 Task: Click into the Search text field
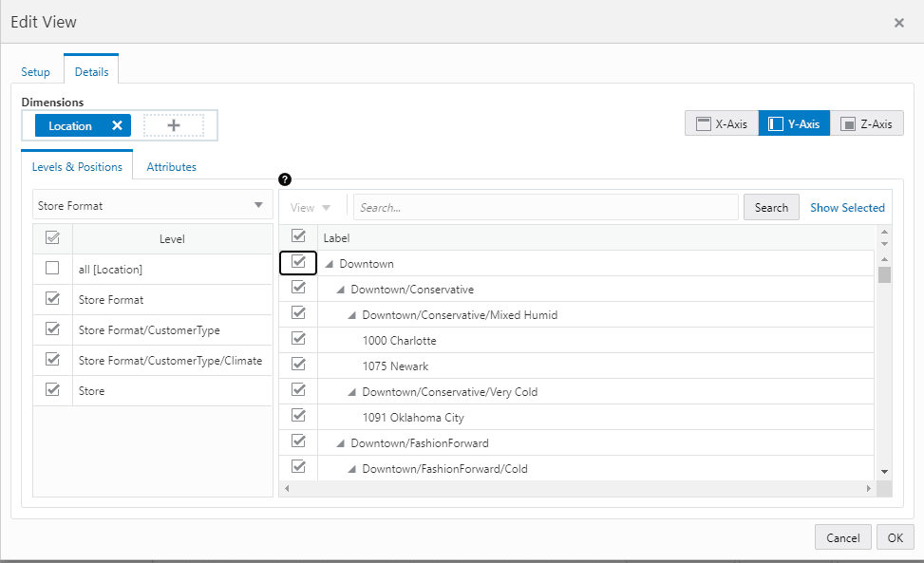coord(546,207)
